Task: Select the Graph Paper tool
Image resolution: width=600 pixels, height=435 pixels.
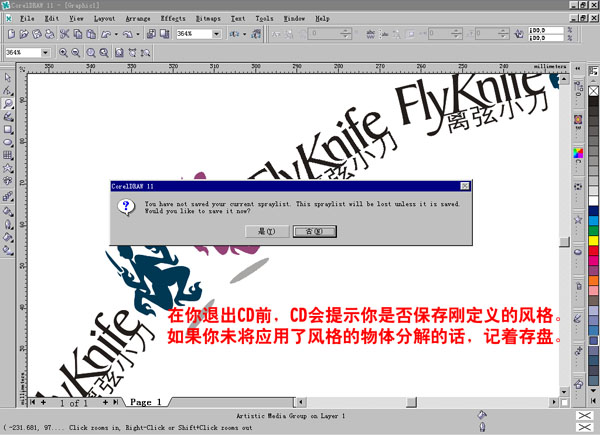Action: pos(8,155)
